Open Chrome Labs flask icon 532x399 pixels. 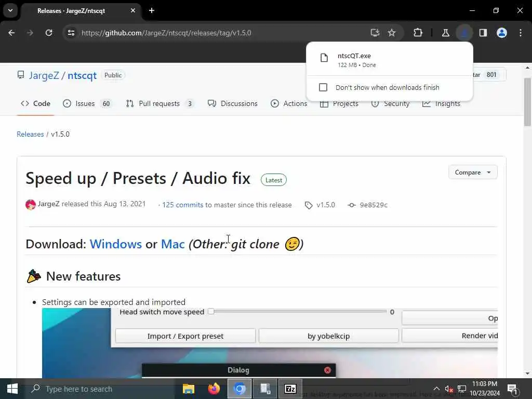pos(445,33)
